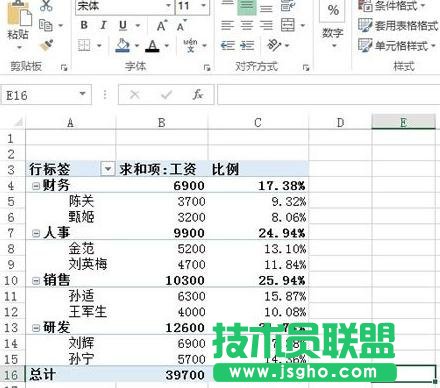Screen dimensions: 440x388
Task: Open Clipboard (剪贴板) dialog launcher
Action: (x=64, y=68)
